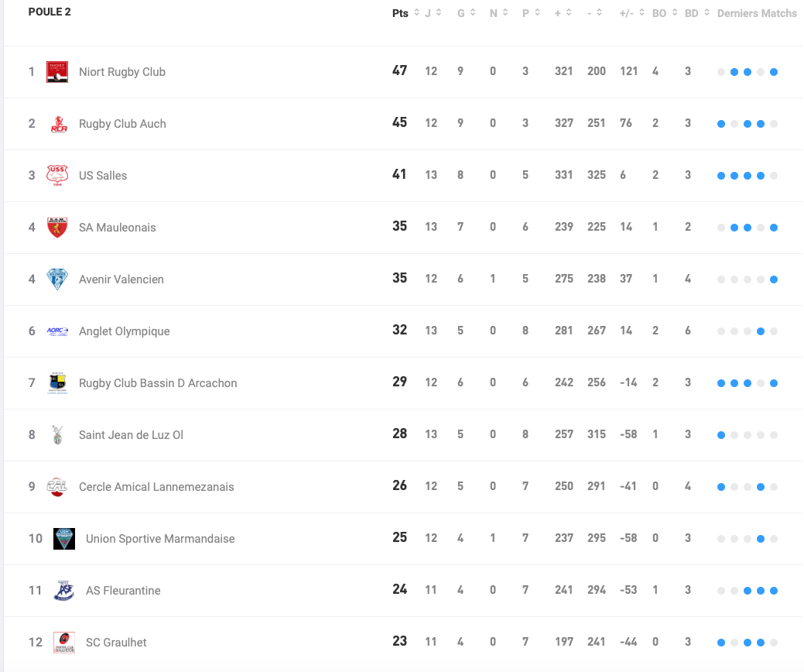This screenshot has width=804, height=672.
Task: Open the US Salles team logo
Action: 57,176
